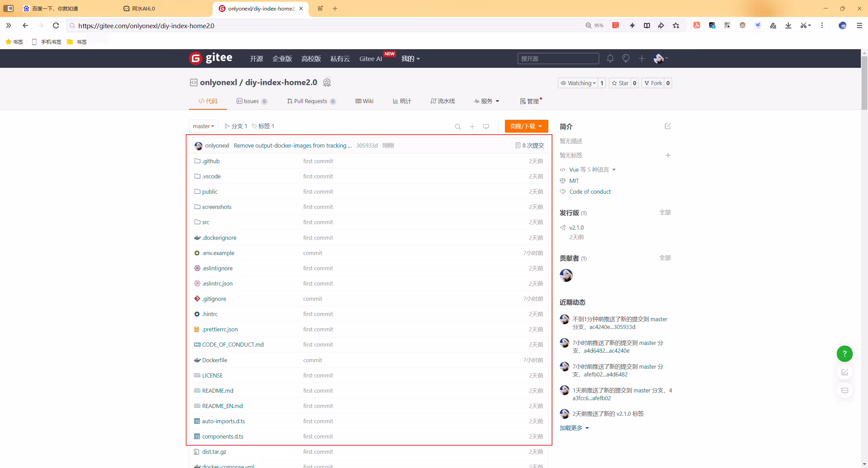This screenshot has width=868, height=468.
Task: Search repository files with magnifier icon
Action: click(458, 126)
